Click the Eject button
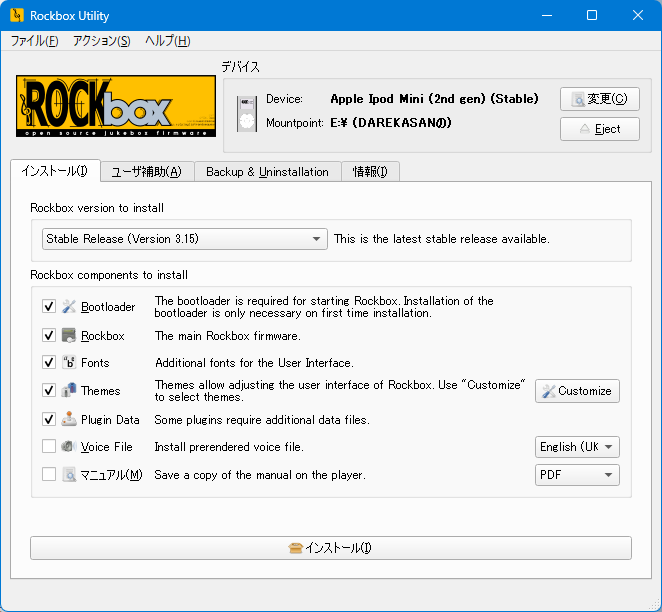662x612 pixels. click(600, 129)
